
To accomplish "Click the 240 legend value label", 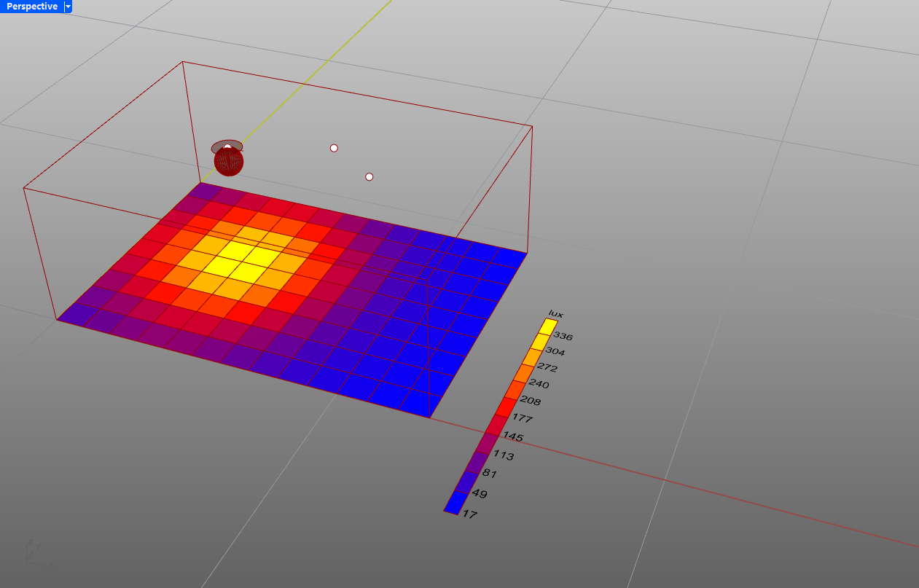I will (539, 384).
